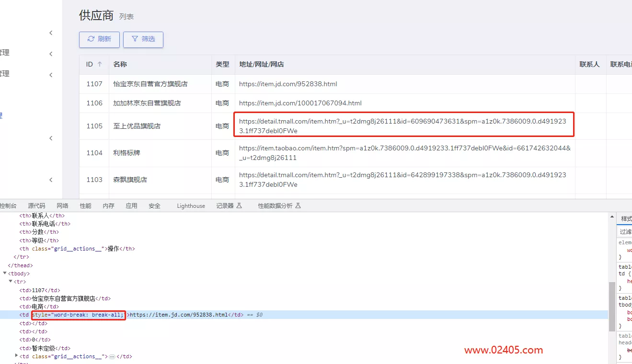The width and height of the screenshot is (632, 364).
Task: Open the 应用 DevTools tab
Action: coord(131,206)
